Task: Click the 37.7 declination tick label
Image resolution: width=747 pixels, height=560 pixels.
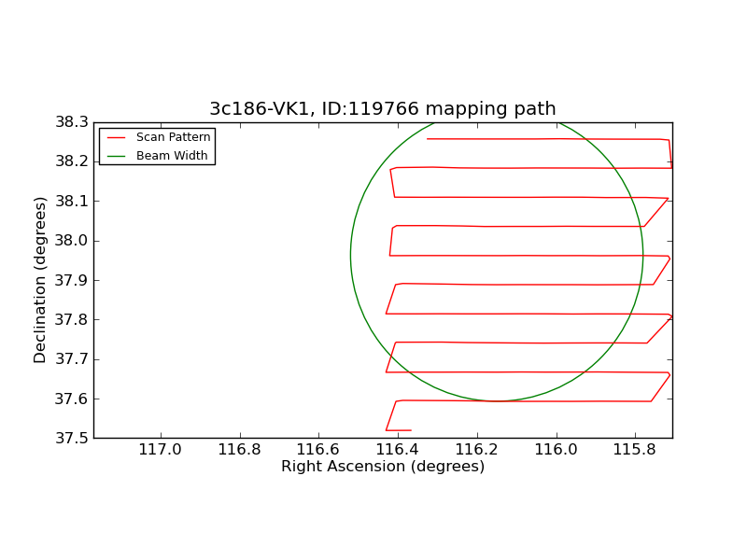Action: coord(72,359)
